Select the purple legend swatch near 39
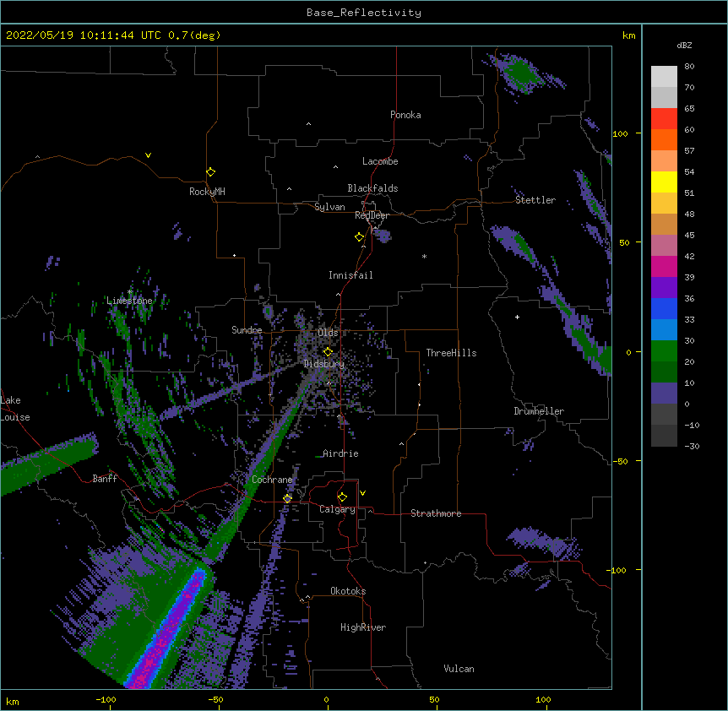The width and height of the screenshot is (728, 711). (664, 288)
